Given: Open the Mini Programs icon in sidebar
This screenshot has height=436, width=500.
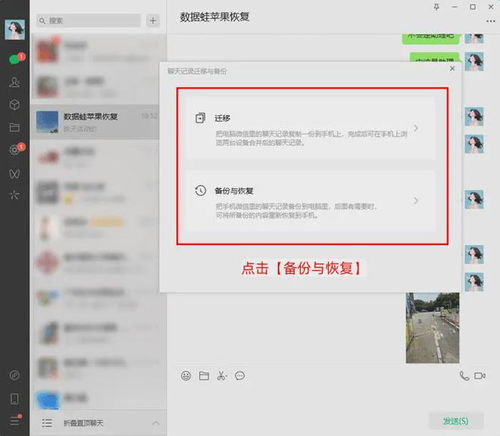Looking at the screenshot, I should pyautogui.click(x=14, y=375).
